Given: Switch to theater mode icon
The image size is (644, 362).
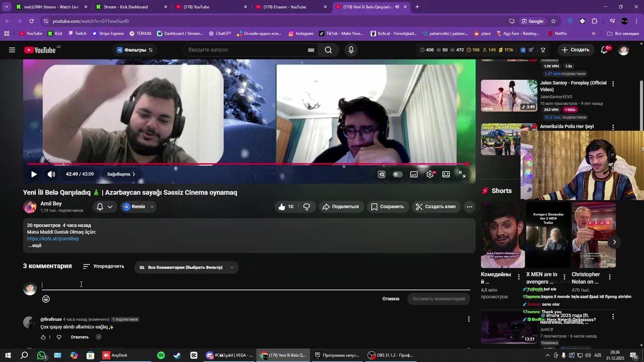Looking at the screenshot, I should click(446, 174).
